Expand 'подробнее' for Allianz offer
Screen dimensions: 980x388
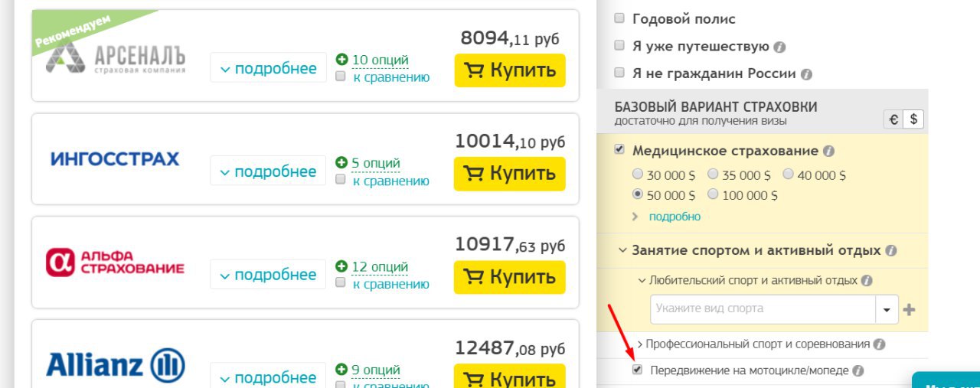(x=268, y=377)
